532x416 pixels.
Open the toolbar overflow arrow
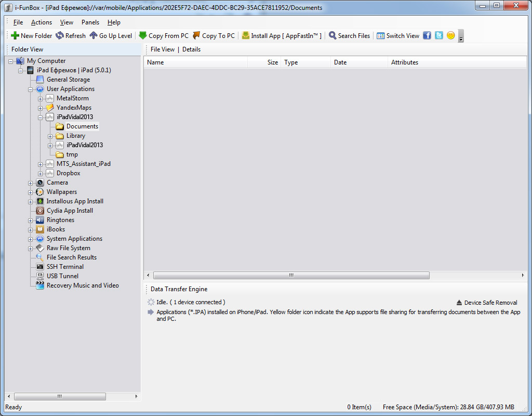(461, 36)
